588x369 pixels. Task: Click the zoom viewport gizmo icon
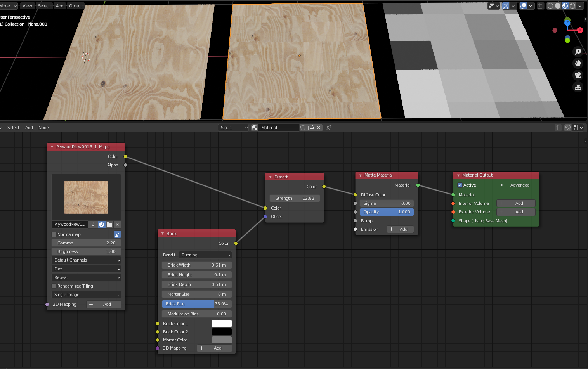click(578, 52)
